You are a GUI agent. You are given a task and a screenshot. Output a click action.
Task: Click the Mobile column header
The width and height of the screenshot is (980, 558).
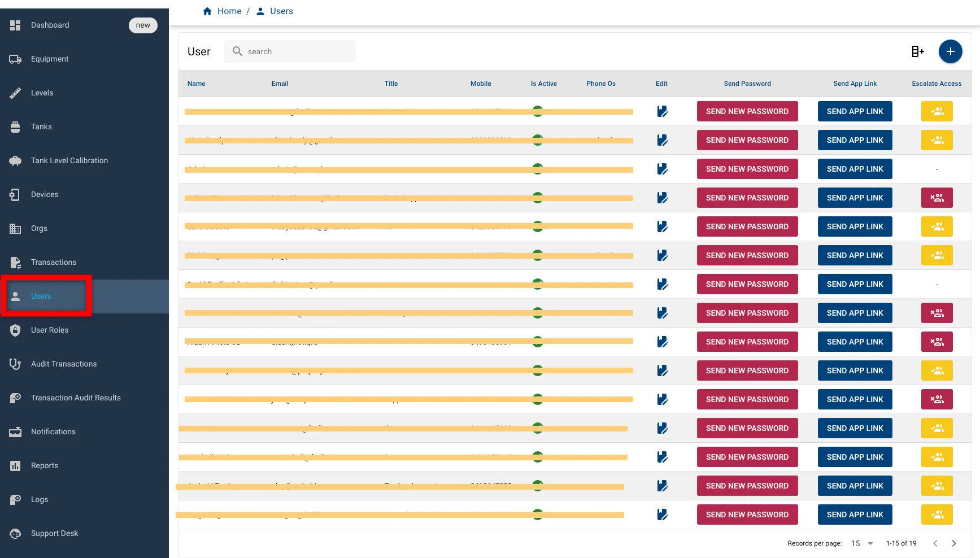click(x=481, y=84)
